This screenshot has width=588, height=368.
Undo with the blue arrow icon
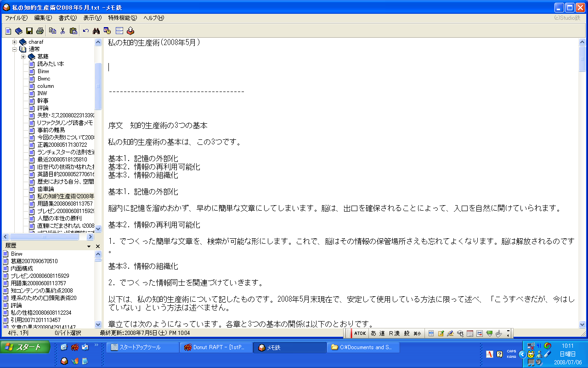(86, 31)
